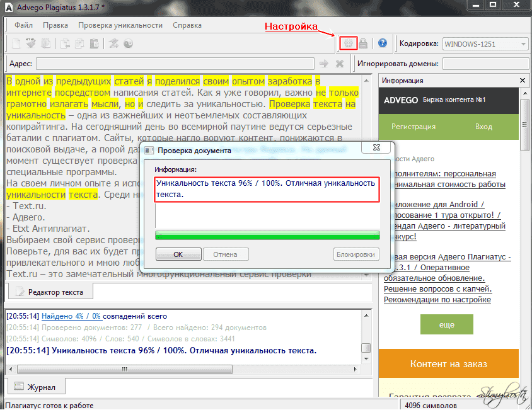Open help via blue question icon

point(383,43)
